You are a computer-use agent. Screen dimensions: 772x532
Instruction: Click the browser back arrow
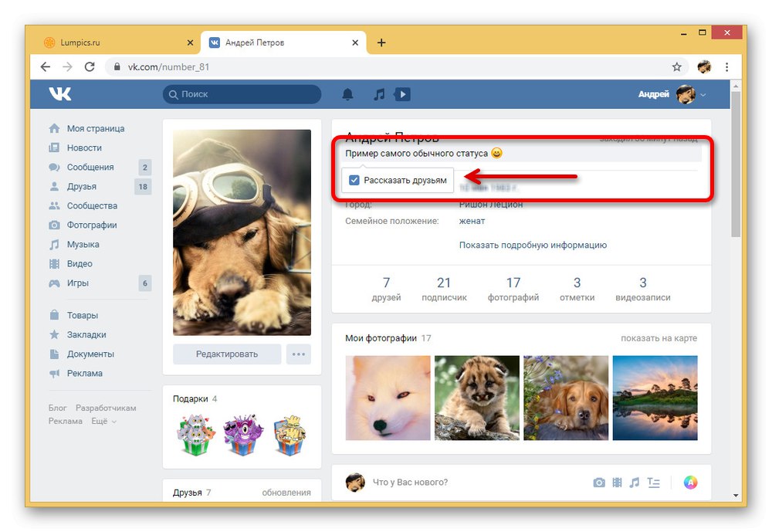coord(46,66)
